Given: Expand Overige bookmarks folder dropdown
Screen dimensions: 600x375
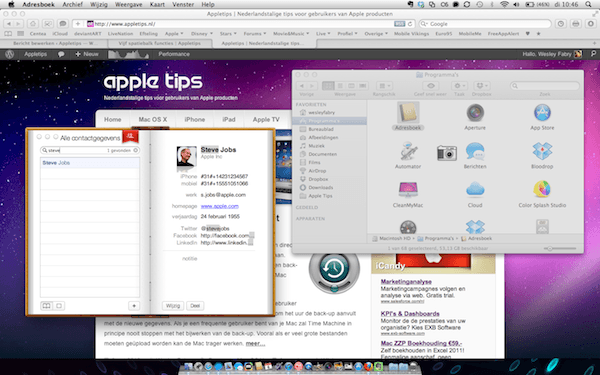Looking at the screenshot, I should coord(376,34).
